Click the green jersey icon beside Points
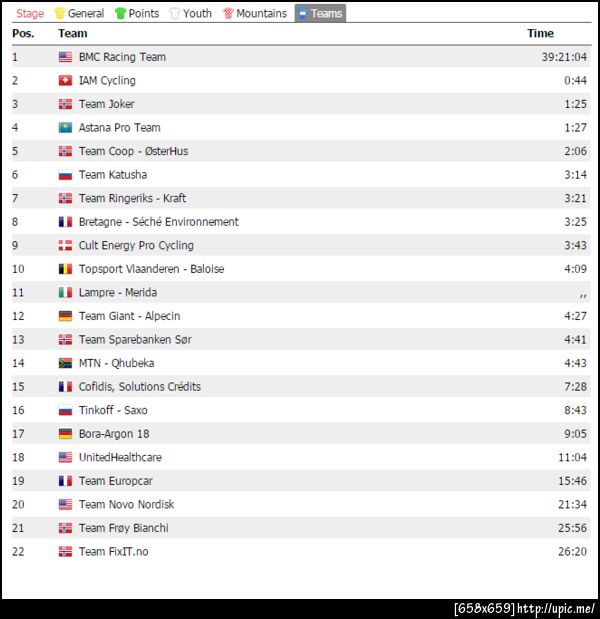Viewport: 600px width, 619px height. pos(120,13)
